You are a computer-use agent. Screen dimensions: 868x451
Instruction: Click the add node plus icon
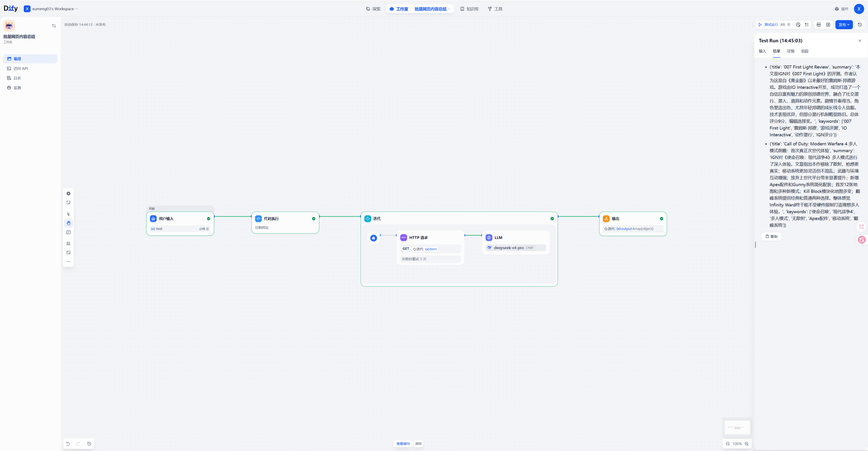68,194
